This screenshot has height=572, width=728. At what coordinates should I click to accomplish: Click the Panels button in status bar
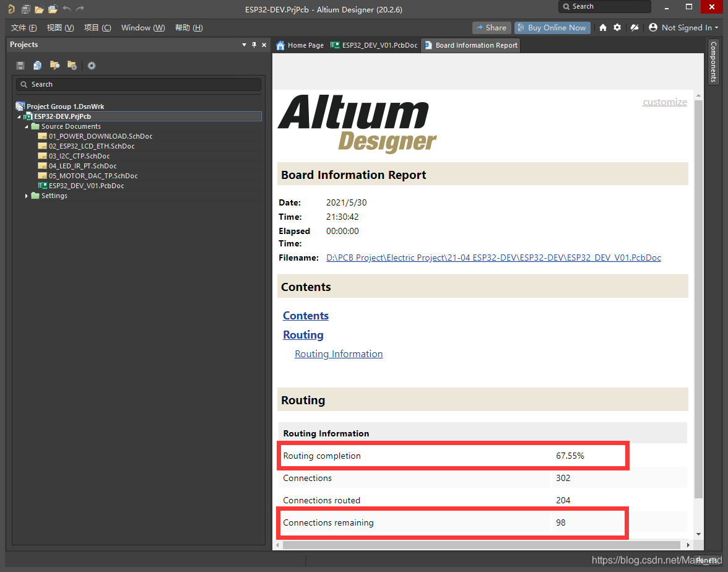tap(707, 560)
